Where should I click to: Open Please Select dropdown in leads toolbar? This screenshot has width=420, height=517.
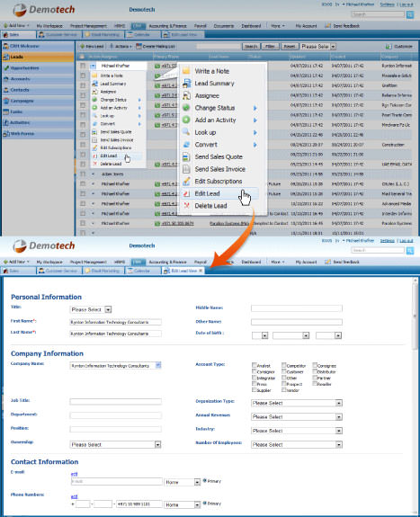coord(317,47)
